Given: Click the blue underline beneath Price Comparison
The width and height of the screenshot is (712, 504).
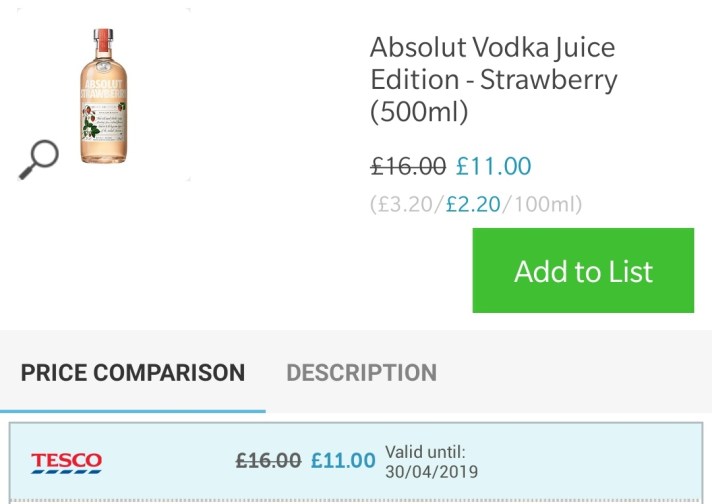Looking at the screenshot, I should [x=133, y=410].
